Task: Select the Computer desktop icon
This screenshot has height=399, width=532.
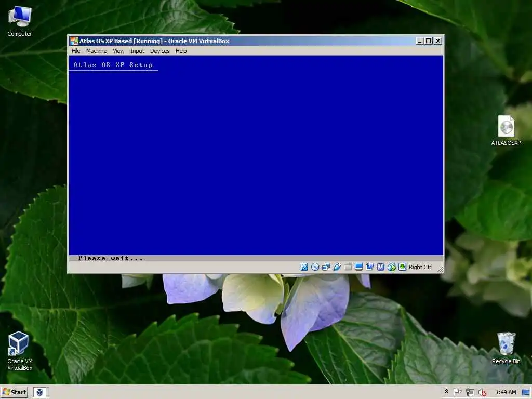Action: 20,21
